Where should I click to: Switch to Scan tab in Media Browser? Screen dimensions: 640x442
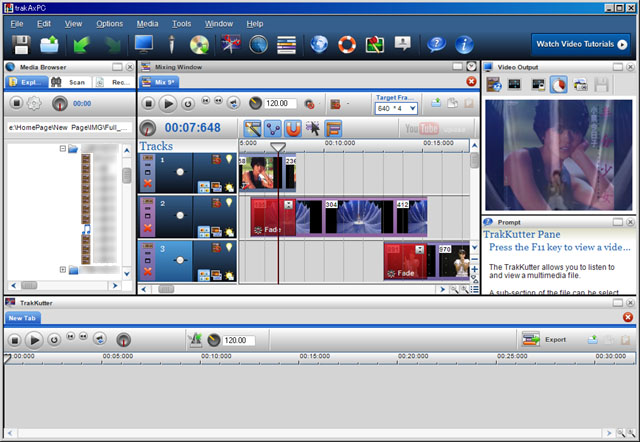(x=70, y=82)
